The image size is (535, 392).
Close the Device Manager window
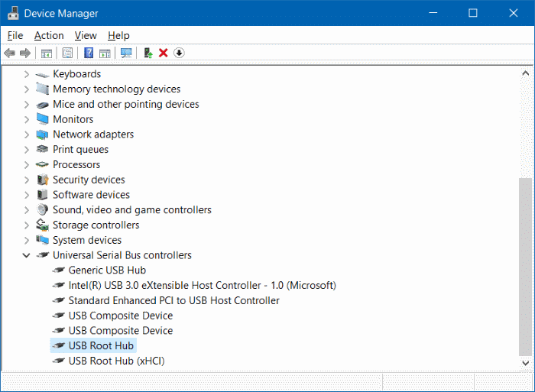coord(514,13)
